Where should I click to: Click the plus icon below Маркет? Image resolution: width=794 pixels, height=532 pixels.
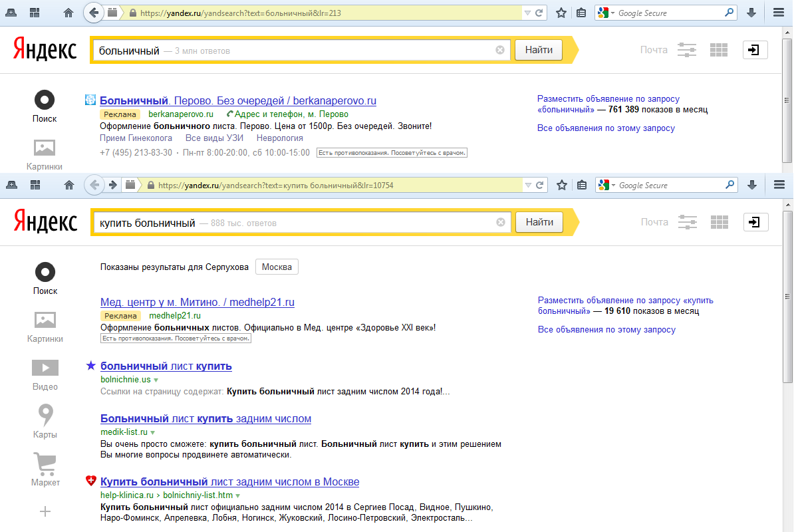45,512
